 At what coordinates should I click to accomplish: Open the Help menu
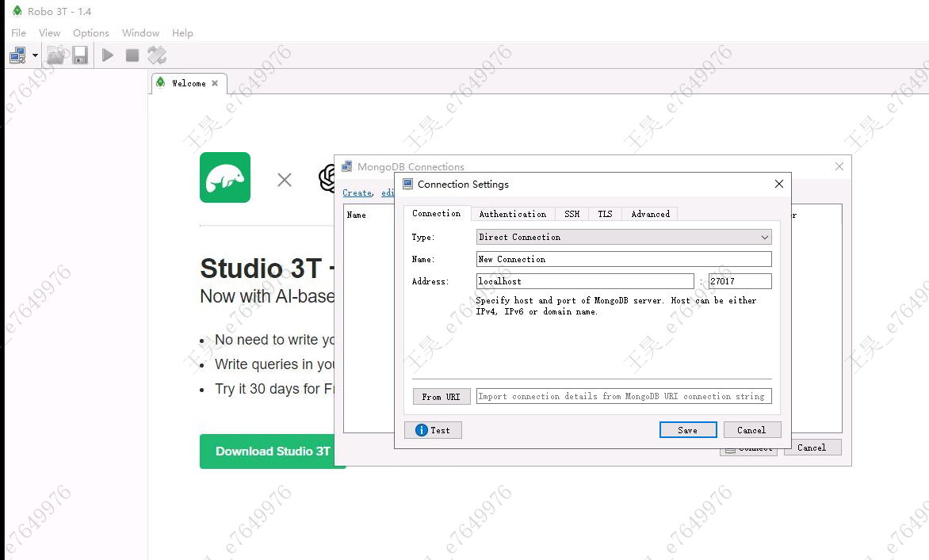[182, 33]
